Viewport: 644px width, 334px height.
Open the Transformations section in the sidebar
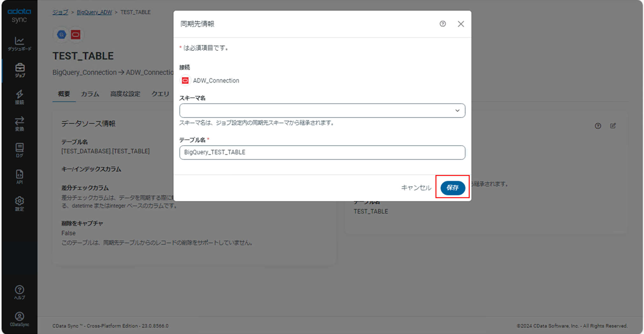[19, 124]
